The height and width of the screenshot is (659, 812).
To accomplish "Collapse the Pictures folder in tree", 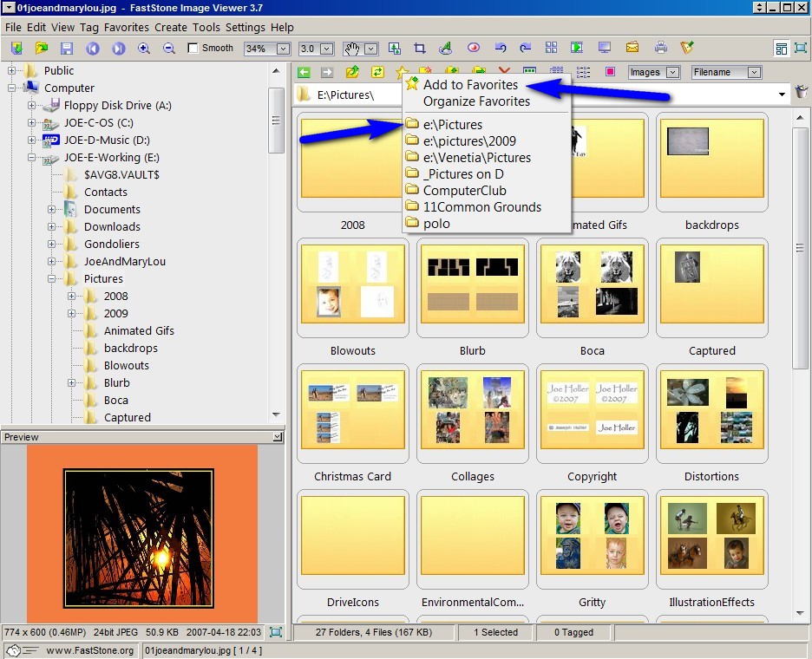I will point(51,278).
